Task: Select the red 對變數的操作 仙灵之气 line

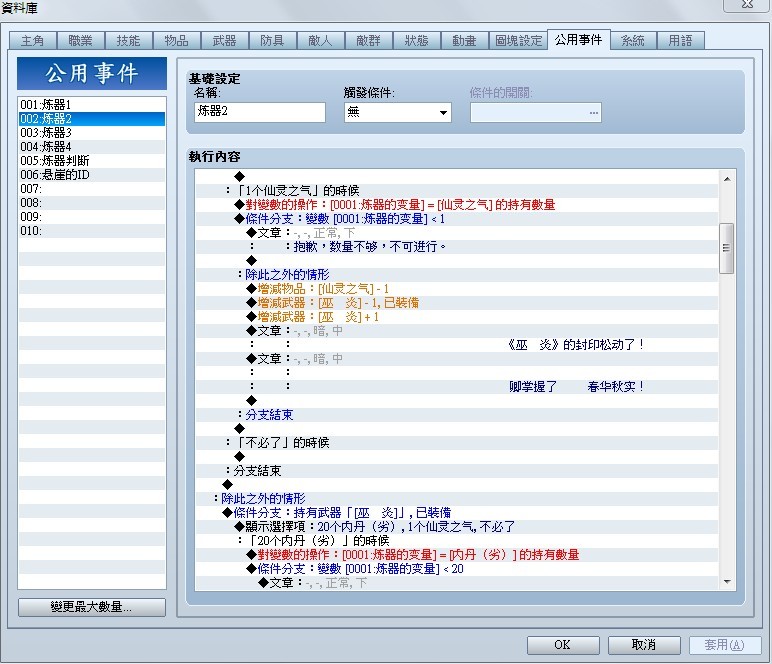Action: pos(457,205)
